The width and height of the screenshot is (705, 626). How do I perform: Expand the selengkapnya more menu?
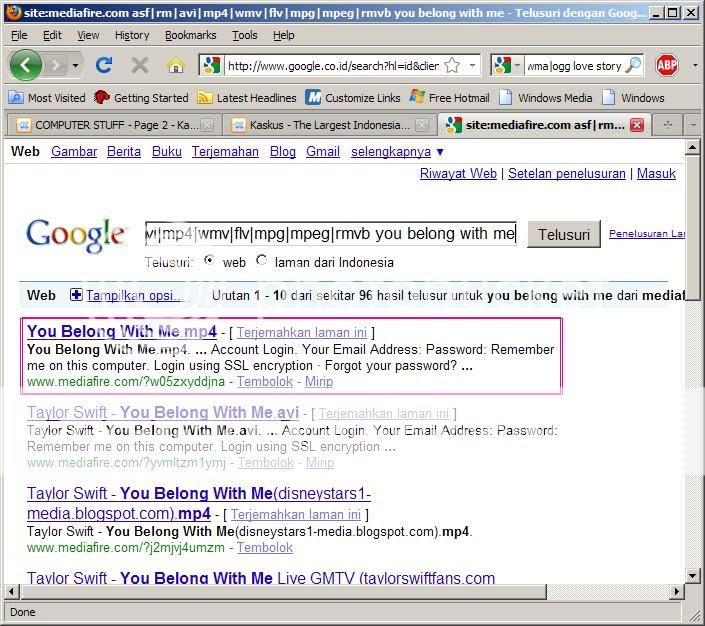(397, 152)
